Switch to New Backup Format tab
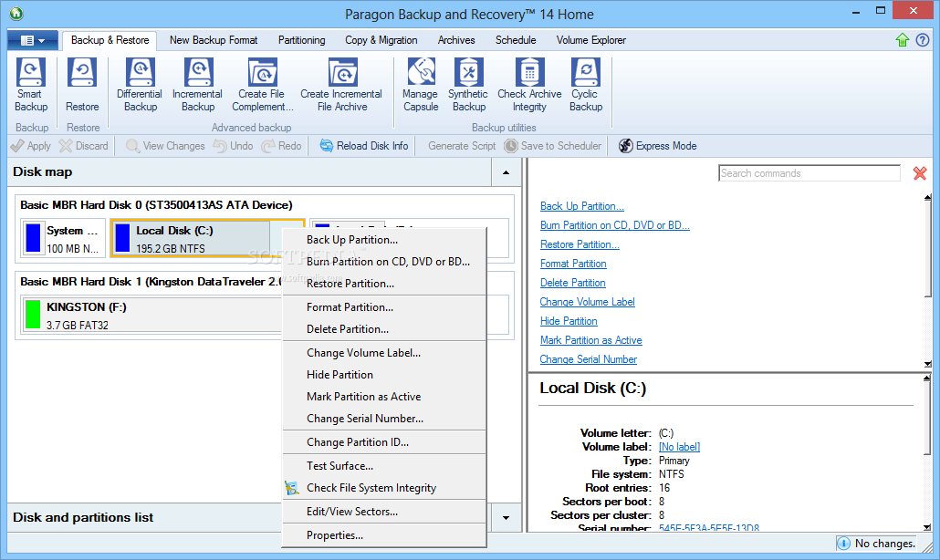The height and width of the screenshot is (560, 940). [x=214, y=40]
